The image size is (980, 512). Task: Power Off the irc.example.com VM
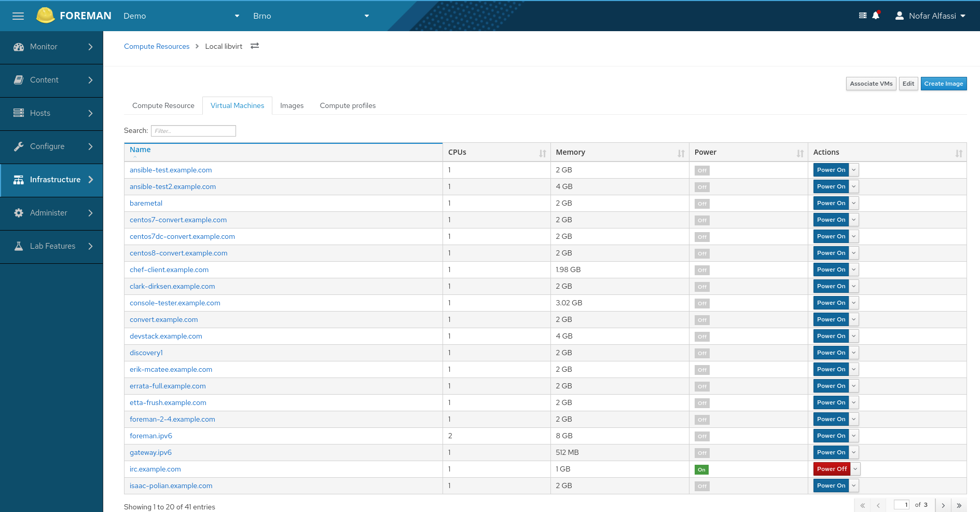[x=832, y=469]
